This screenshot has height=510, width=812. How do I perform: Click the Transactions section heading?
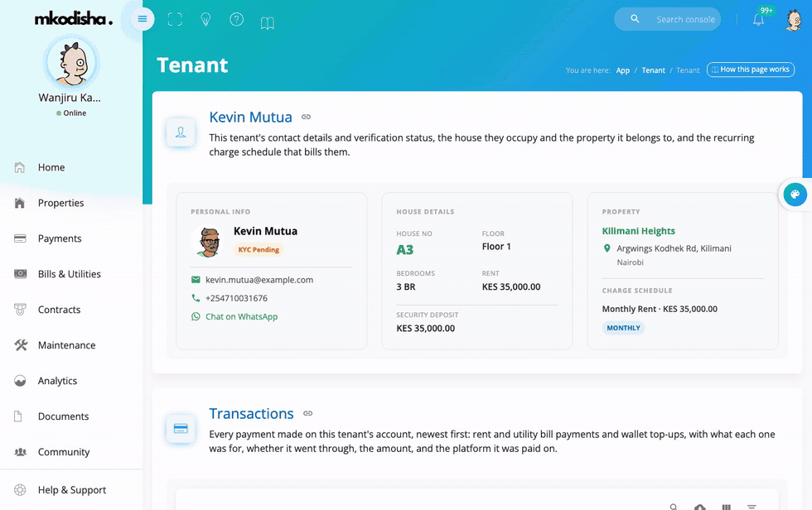[251, 414]
